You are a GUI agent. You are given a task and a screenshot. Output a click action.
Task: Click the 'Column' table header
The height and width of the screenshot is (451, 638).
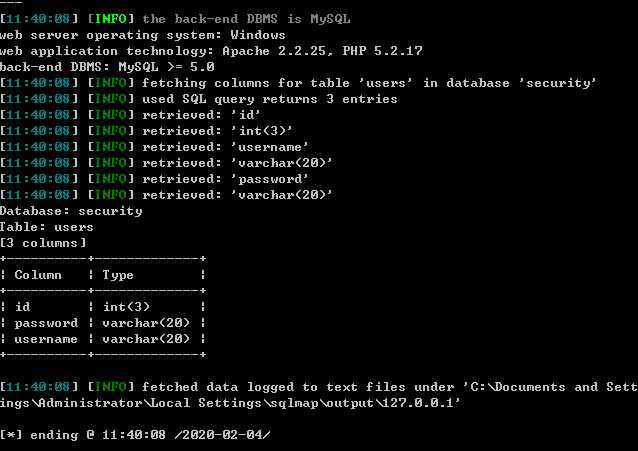coord(38,275)
